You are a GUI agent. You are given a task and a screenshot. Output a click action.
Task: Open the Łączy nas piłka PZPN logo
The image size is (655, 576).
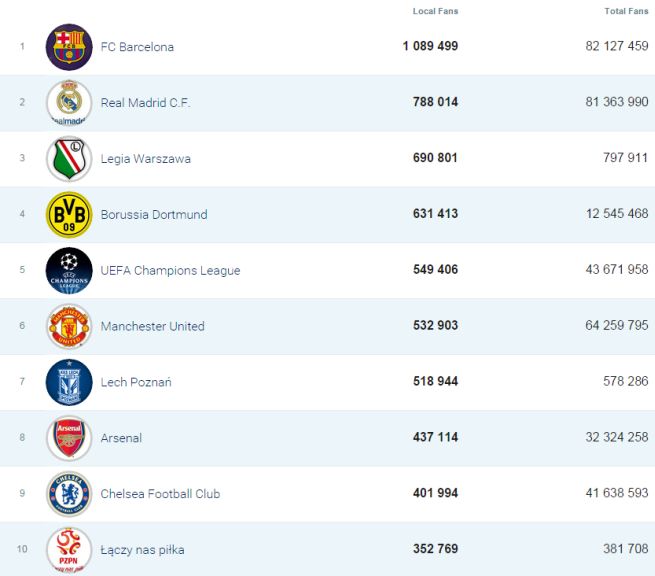coord(69,549)
